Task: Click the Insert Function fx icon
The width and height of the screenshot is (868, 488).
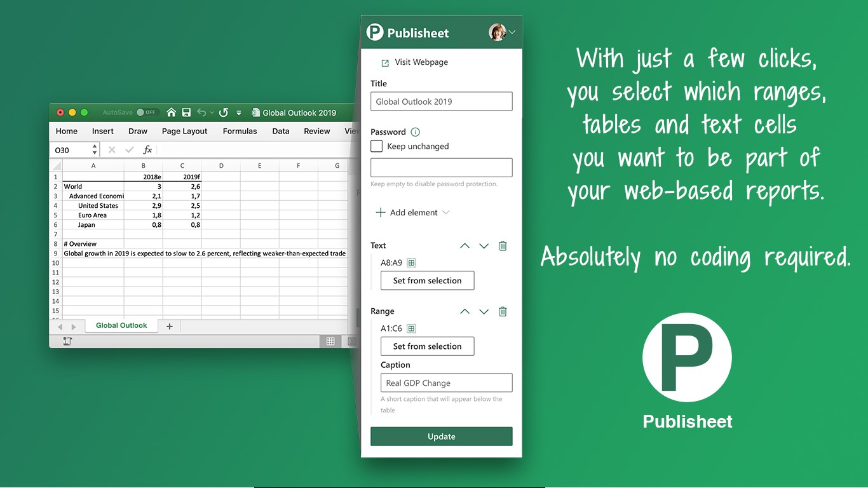Action: tap(147, 150)
